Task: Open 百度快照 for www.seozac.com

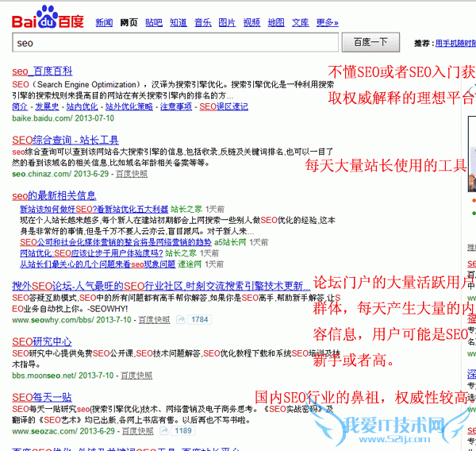Action: pos(138,431)
